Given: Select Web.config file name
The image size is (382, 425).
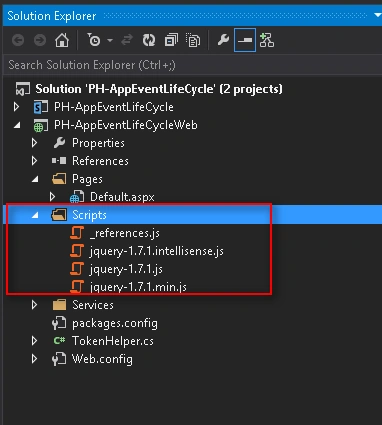Looking at the screenshot, I should pyautogui.click(x=102, y=359).
